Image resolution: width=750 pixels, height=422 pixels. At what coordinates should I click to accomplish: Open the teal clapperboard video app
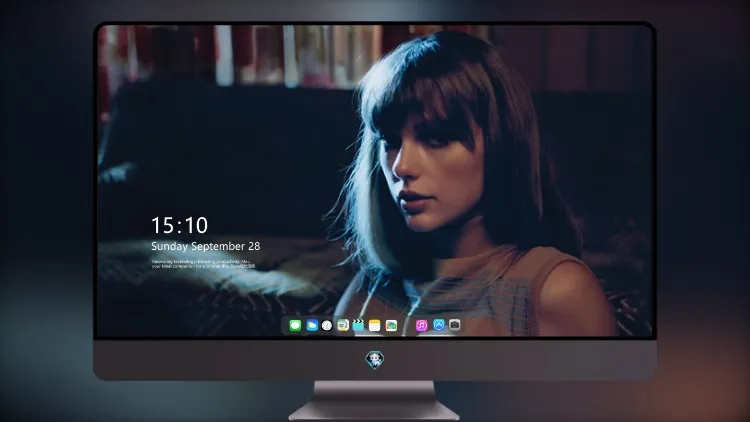tap(358, 325)
